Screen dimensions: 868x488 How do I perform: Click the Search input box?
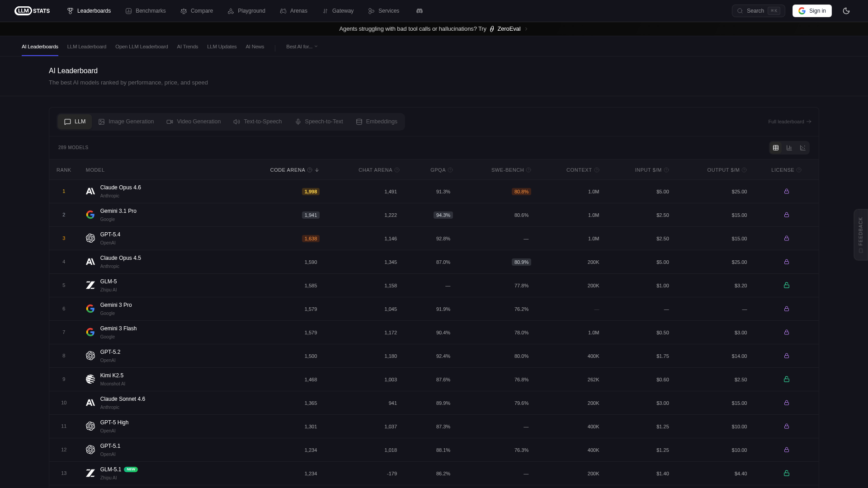point(759,11)
